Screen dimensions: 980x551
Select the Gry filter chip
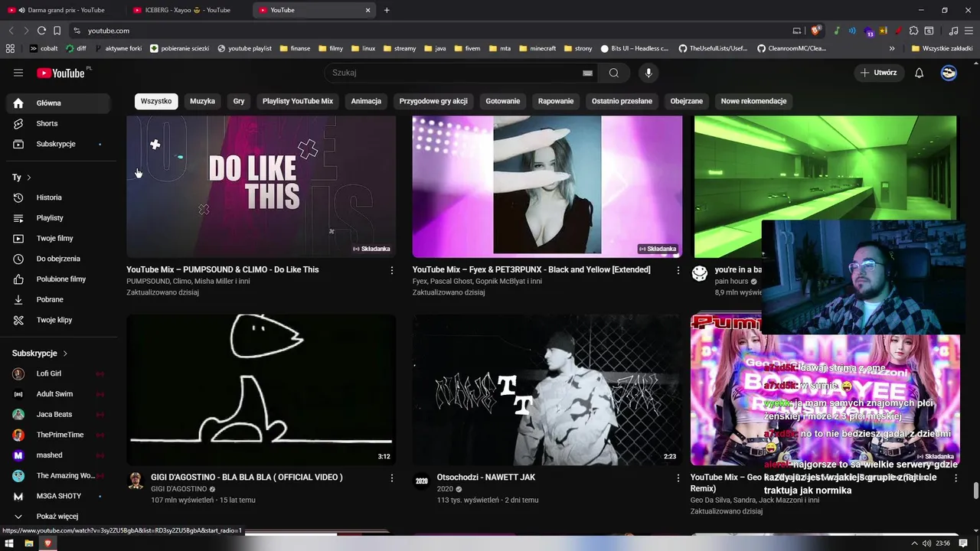point(239,101)
